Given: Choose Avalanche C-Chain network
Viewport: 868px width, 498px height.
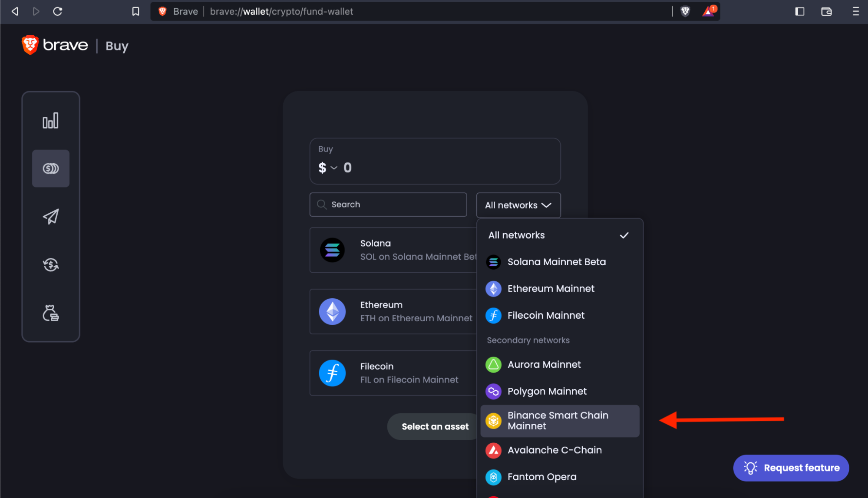Looking at the screenshot, I should click(554, 450).
